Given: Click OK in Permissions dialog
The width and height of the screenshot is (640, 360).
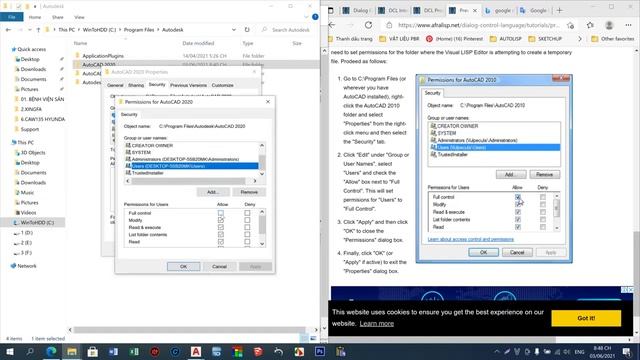Looking at the screenshot, I should pos(183,267).
